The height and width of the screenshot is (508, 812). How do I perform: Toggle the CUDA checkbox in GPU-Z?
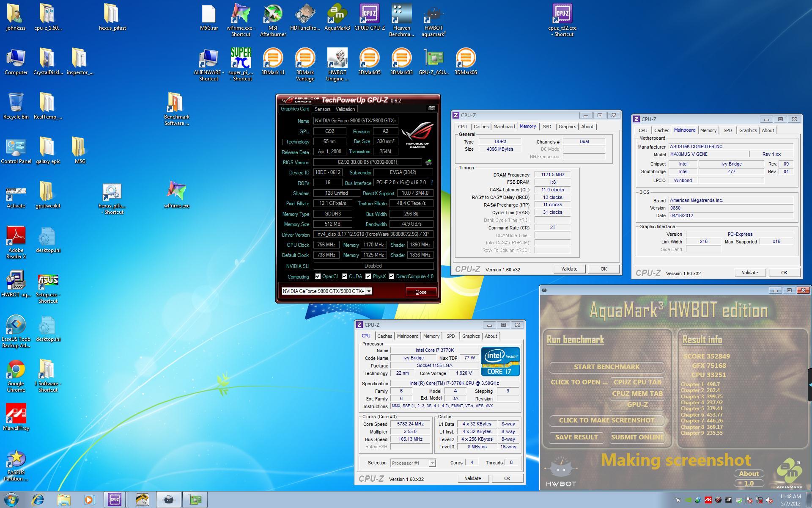click(345, 276)
